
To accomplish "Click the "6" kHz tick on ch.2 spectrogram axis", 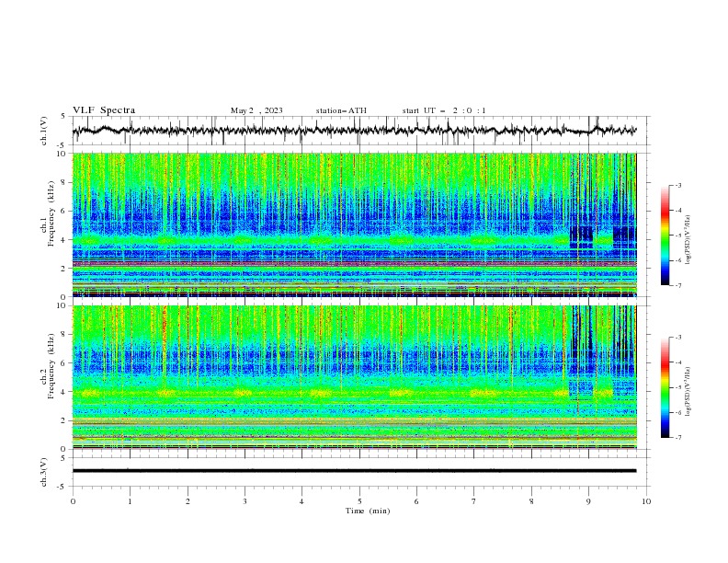I will click(65, 363).
